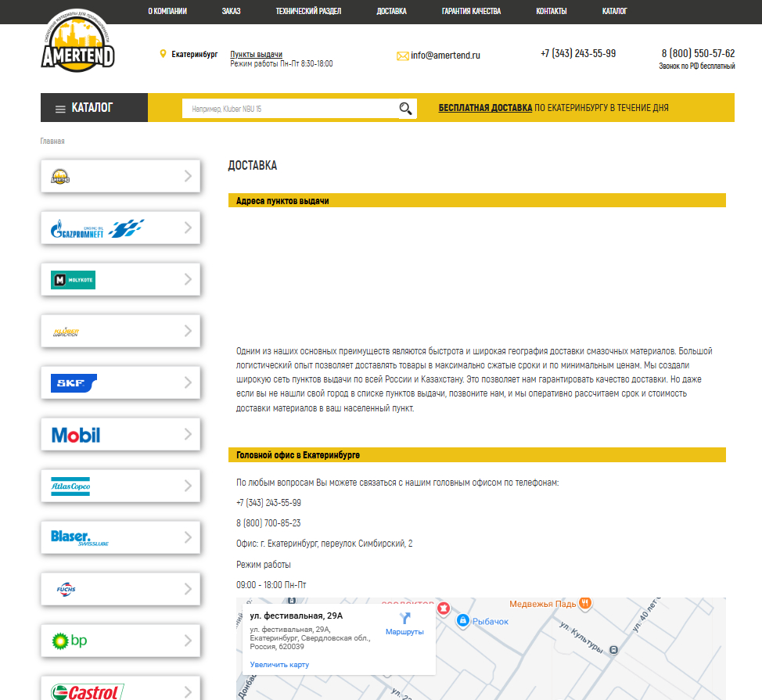Select the SKF brand logo
Screen dimensions: 762x700
coord(74,383)
